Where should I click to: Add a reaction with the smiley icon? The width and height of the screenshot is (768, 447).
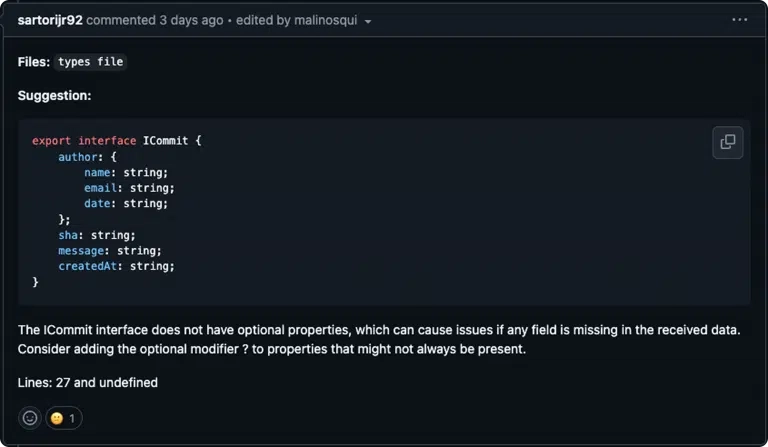point(30,418)
